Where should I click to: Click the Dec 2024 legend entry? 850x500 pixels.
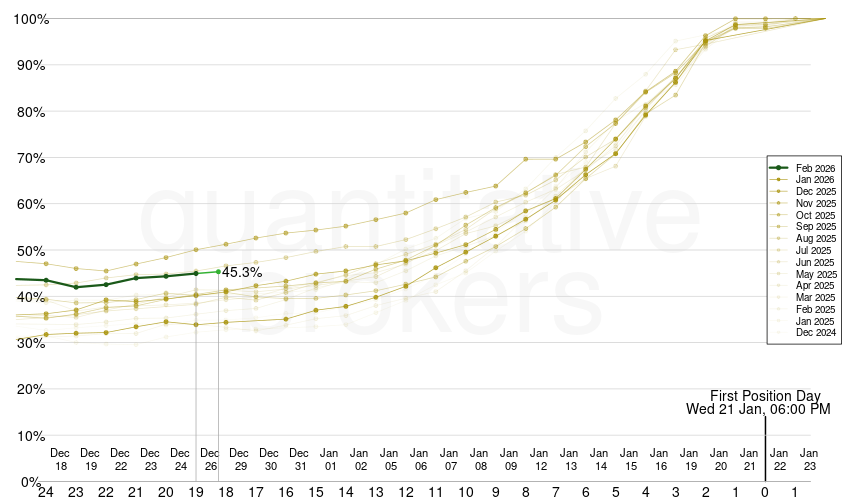click(x=815, y=333)
